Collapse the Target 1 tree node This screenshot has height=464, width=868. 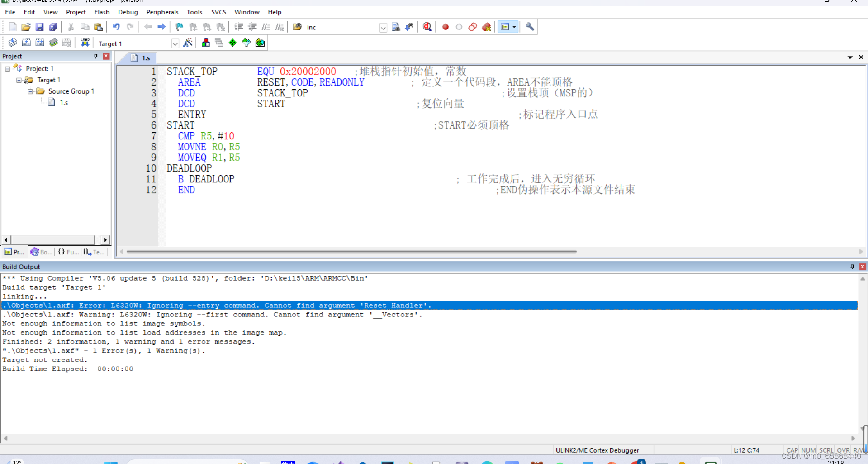(x=19, y=80)
